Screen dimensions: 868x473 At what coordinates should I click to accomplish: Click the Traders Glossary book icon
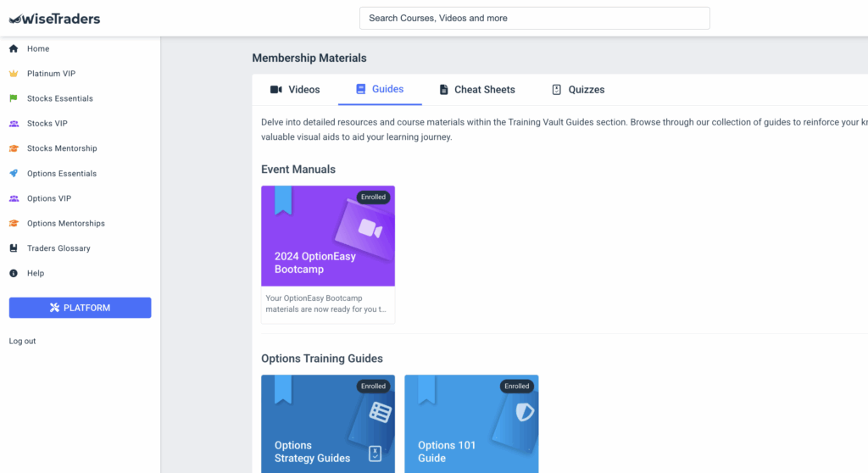(x=14, y=248)
